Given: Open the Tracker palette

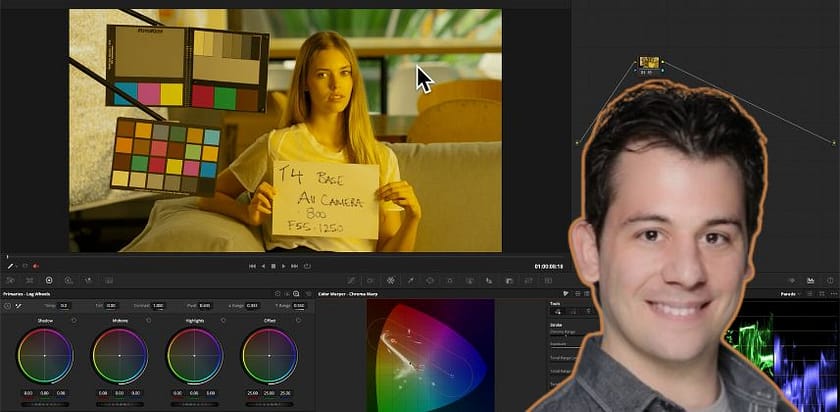Looking at the screenshot, I should tap(450, 280).
